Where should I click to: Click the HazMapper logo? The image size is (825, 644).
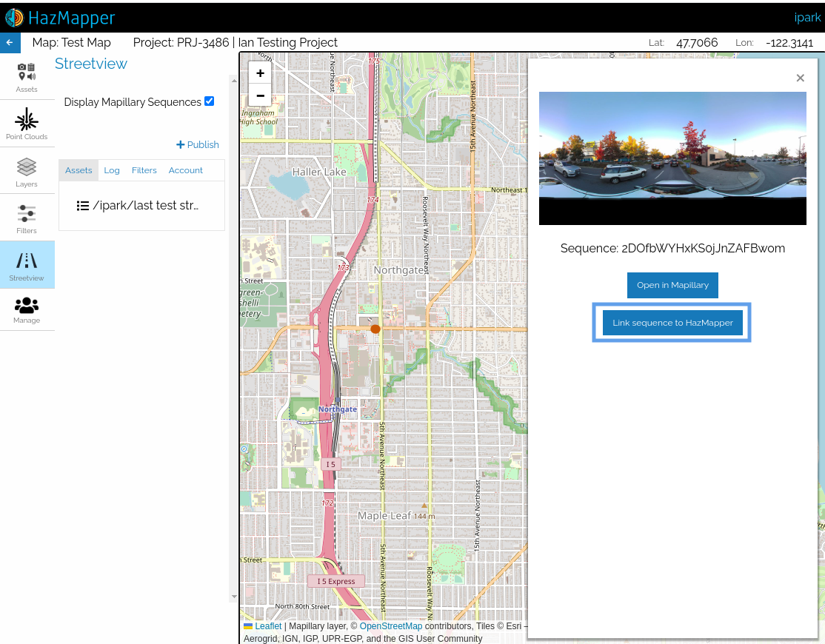pos(59,17)
